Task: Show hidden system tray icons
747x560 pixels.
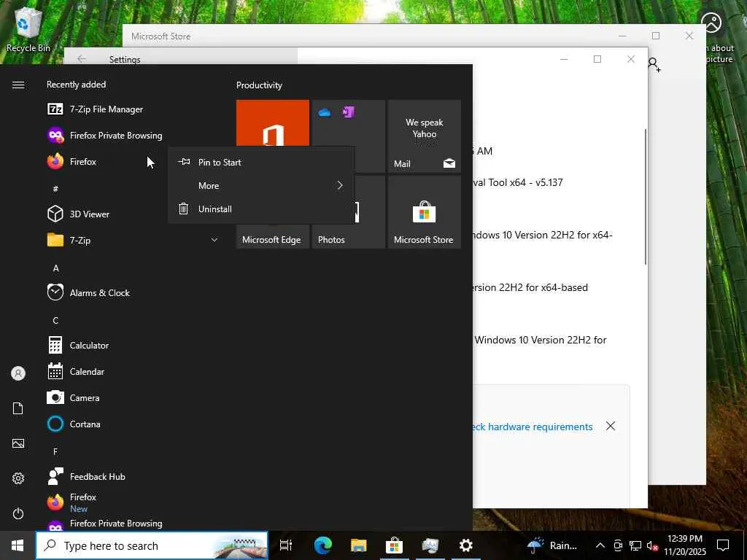Action: (600, 545)
